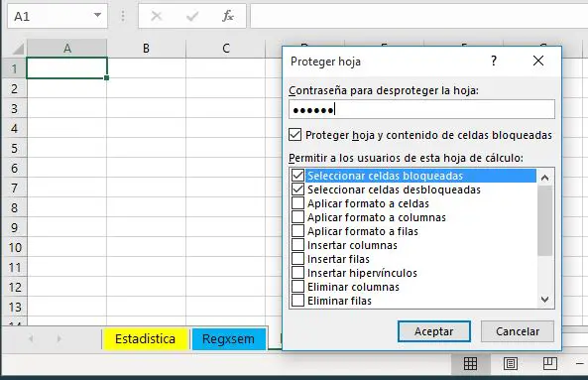588x380 pixels.
Task: Click the formula bar options dots handle
Action: coord(123,16)
